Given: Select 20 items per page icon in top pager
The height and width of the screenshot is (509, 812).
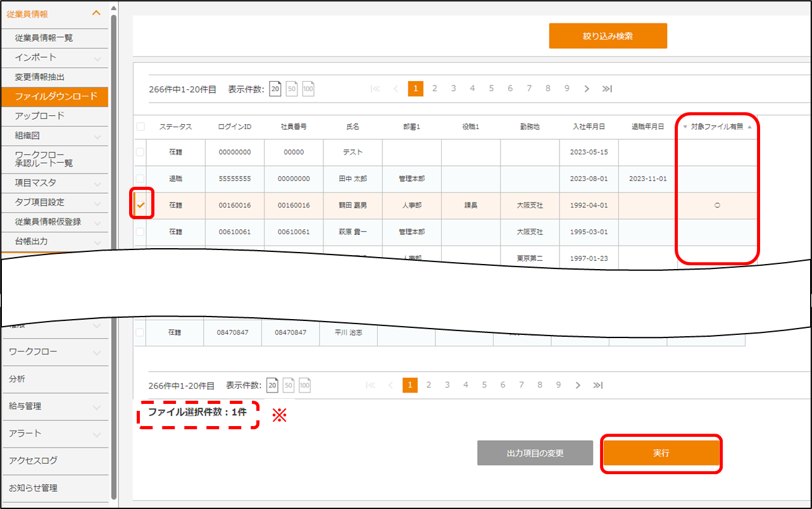Looking at the screenshot, I should pyautogui.click(x=275, y=89).
